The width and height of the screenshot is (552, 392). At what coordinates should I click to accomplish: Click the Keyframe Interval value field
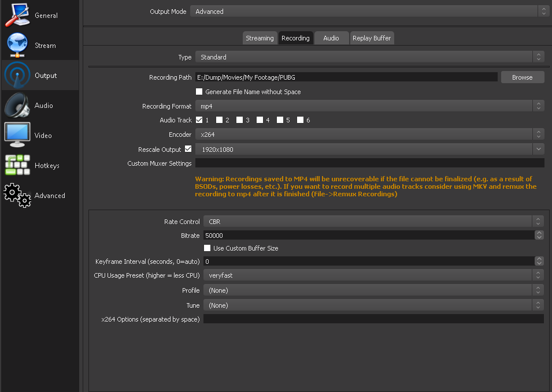coord(369,261)
